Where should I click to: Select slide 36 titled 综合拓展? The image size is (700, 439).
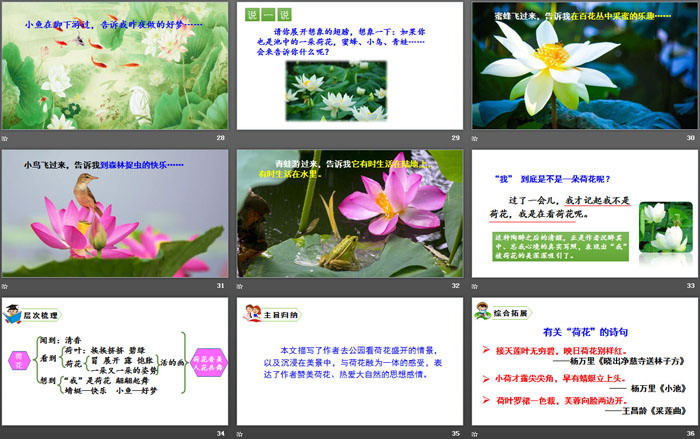585,361
